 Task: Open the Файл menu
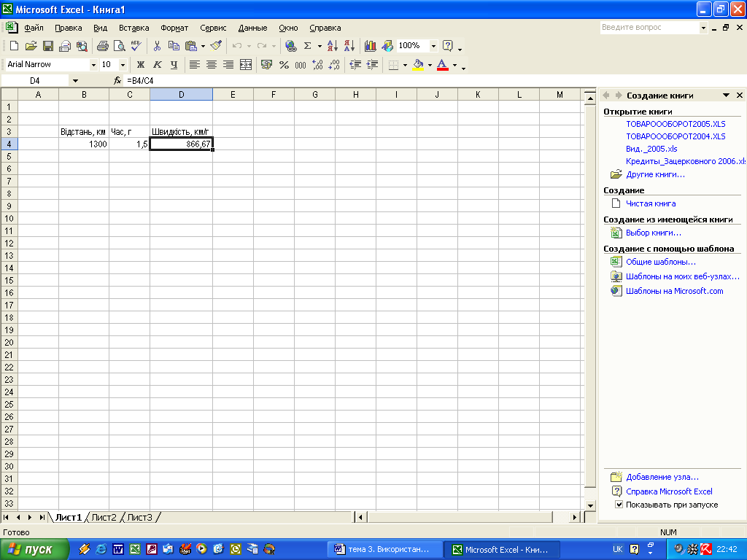click(x=34, y=28)
